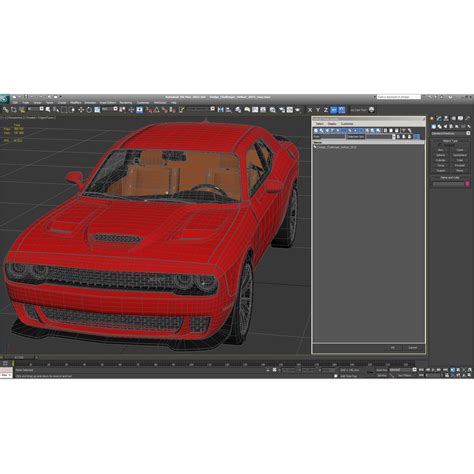Switch command panel to Utilities tab

click(x=467, y=118)
